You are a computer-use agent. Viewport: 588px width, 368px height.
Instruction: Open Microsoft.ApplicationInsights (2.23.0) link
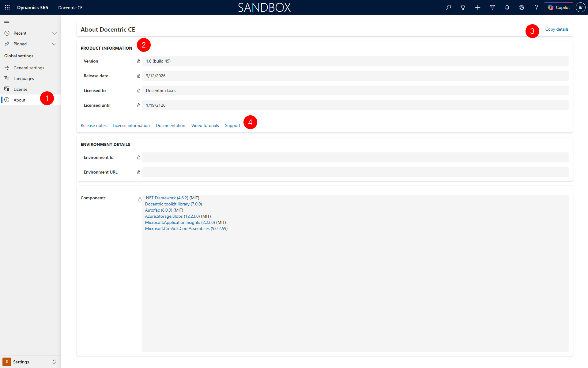coord(180,222)
